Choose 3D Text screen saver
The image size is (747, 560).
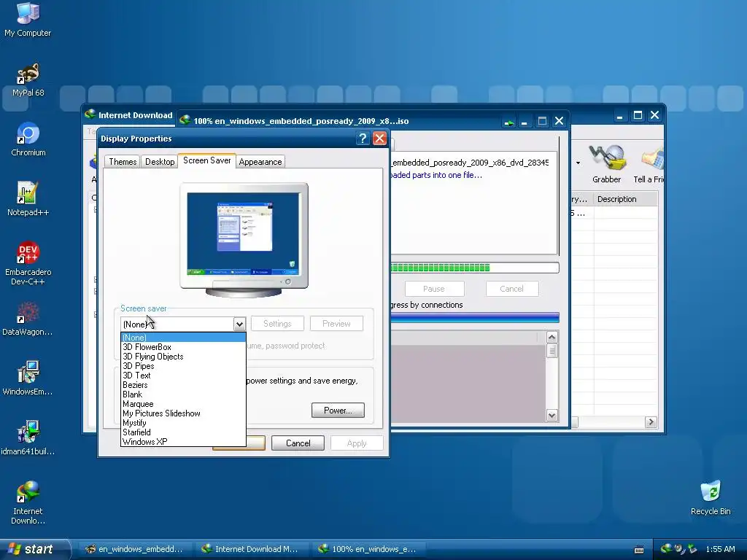(x=183, y=376)
